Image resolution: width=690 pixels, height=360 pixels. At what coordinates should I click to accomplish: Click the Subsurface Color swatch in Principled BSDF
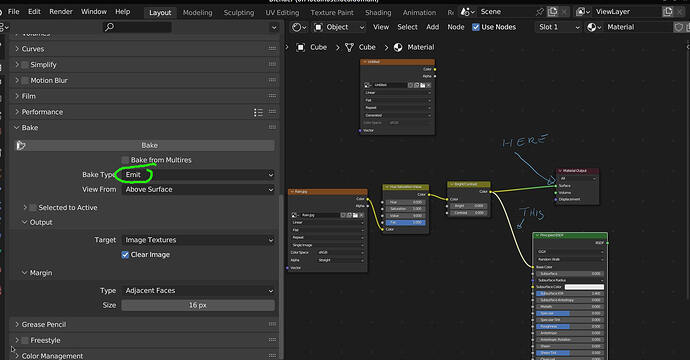[x=584, y=287]
